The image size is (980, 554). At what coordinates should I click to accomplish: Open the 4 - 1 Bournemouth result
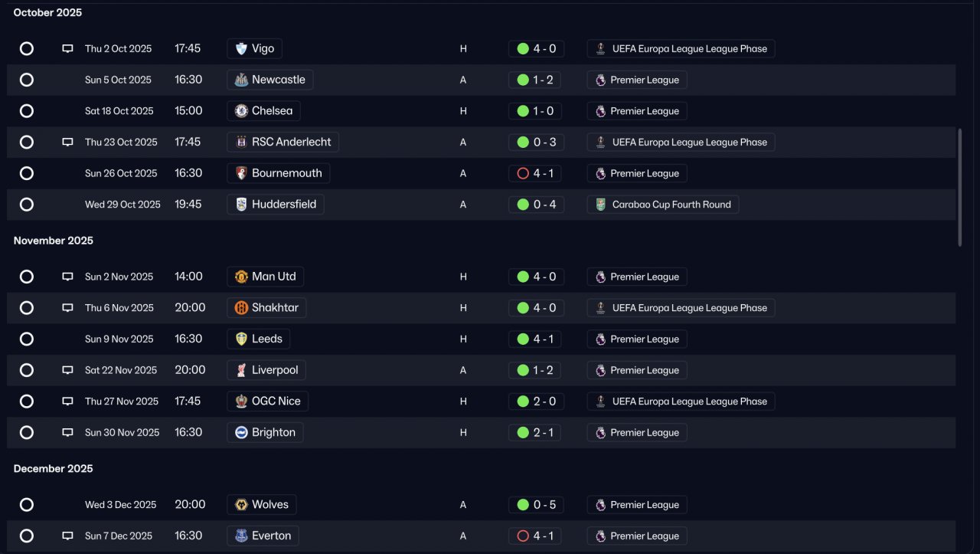[x=535, y=173]
